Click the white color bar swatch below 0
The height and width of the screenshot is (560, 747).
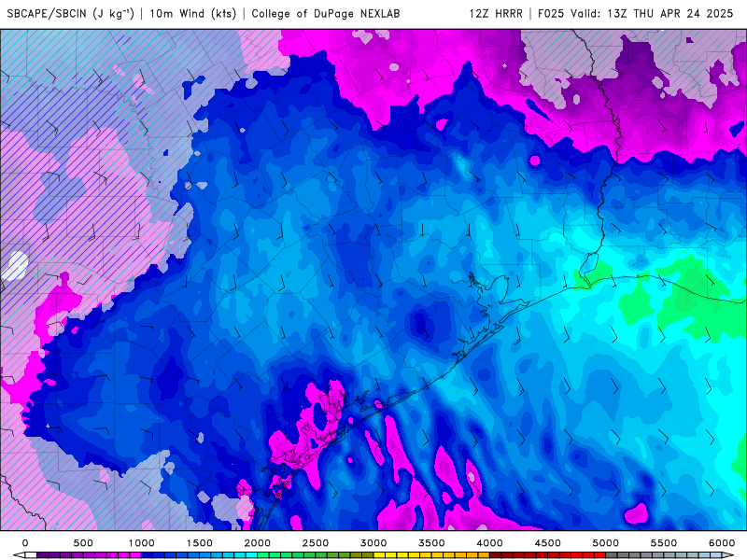pyautogui.click(x=31, y=555)
